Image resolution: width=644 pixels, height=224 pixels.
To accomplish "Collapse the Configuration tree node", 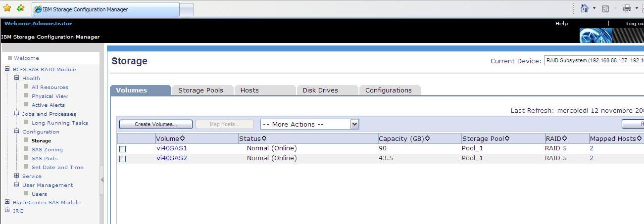I will (17, 132).
